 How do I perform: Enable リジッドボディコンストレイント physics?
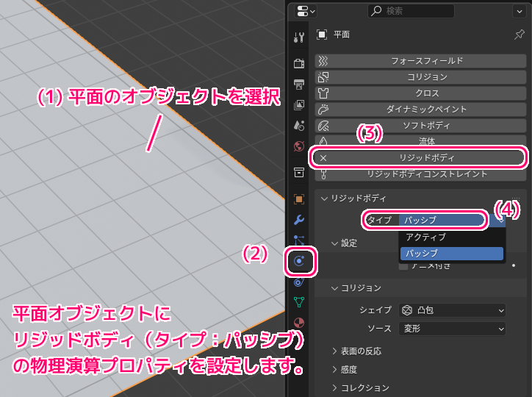tap(420, 174)
